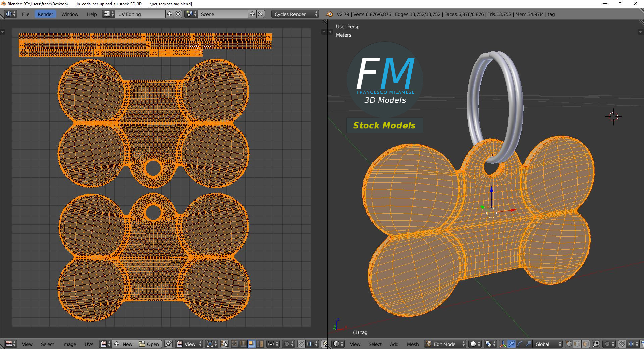Open the Cycles Render engine dropdown
The image size is (644, 349).
295,14
